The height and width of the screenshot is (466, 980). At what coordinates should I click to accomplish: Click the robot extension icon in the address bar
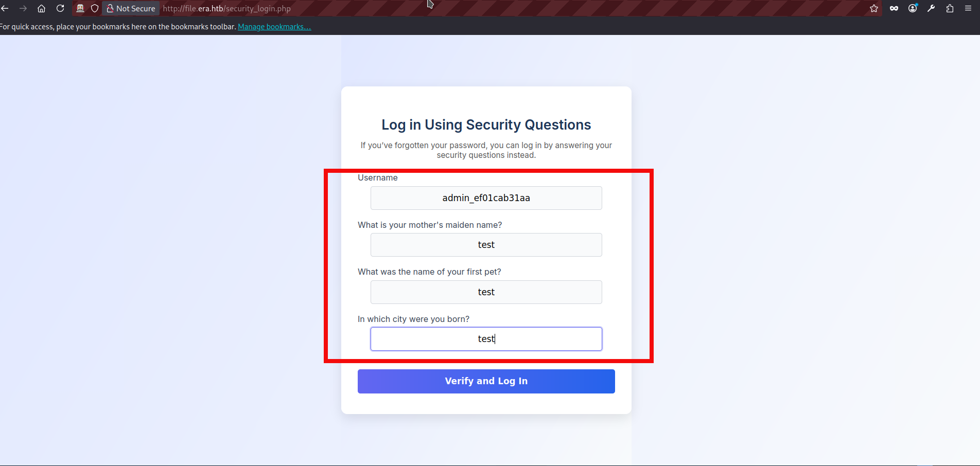pyautogui.click(x=80, y=8)
